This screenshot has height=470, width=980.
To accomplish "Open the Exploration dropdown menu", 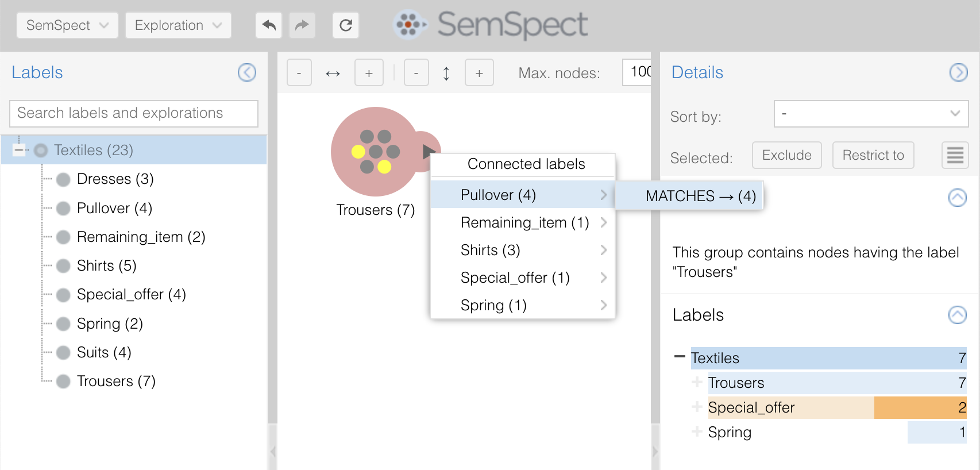I will [x=178, y=25].
